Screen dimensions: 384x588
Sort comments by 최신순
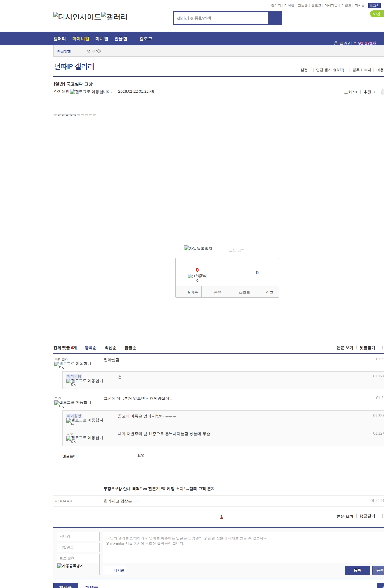click(x=110, y=348)
